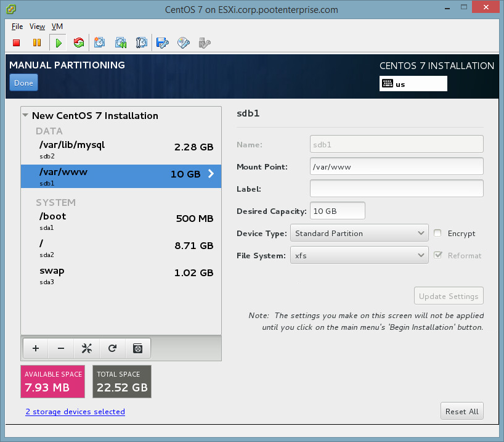Toggle the Encrypt checkbox
The image size is (504, 442).
point(437,233)
